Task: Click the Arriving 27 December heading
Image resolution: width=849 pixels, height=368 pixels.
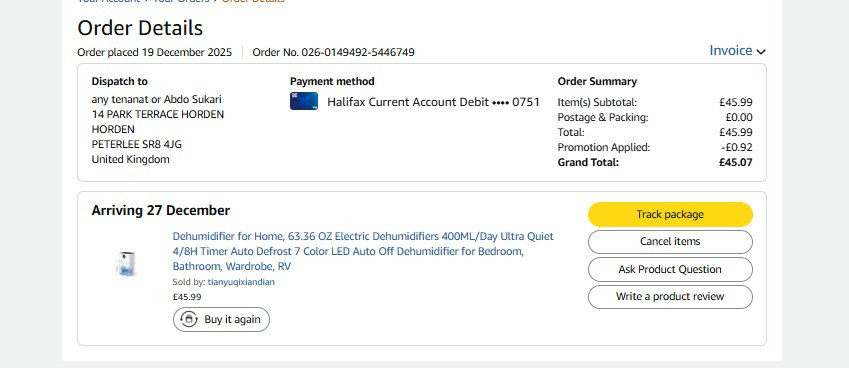Action: coord(161,211)
